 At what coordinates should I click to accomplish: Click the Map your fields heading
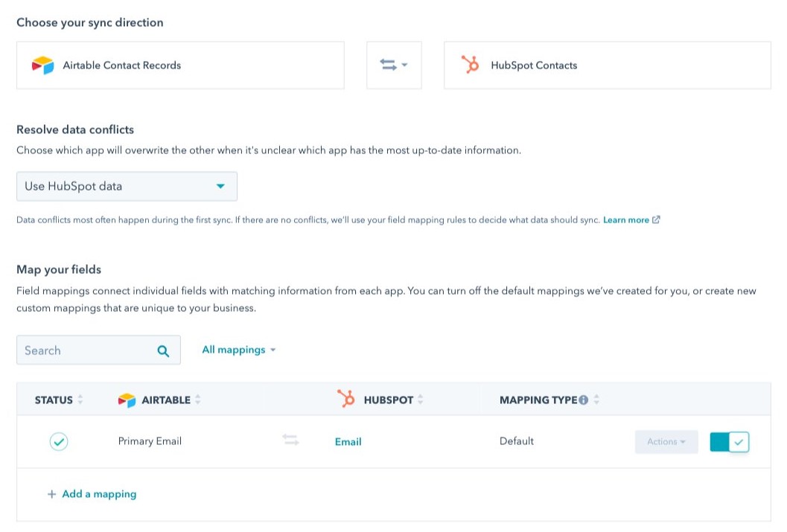pos(59,270)
